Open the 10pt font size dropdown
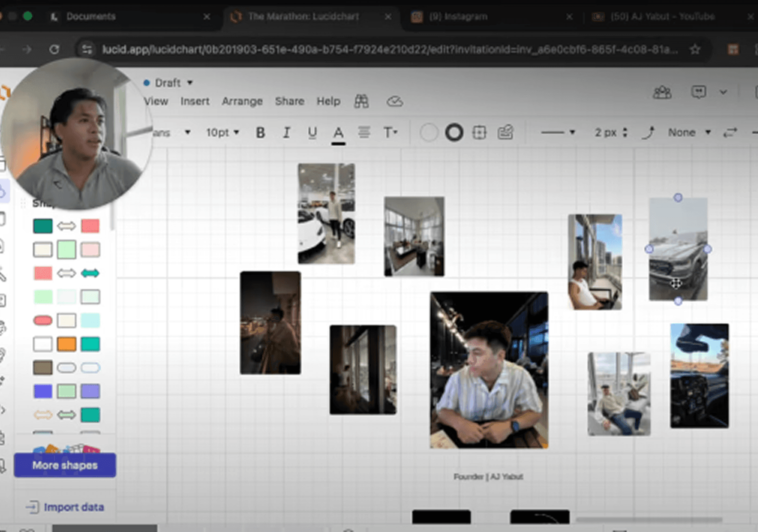Image resolution: width=758 pixels, height=532 pixels. tap(223, 133)
